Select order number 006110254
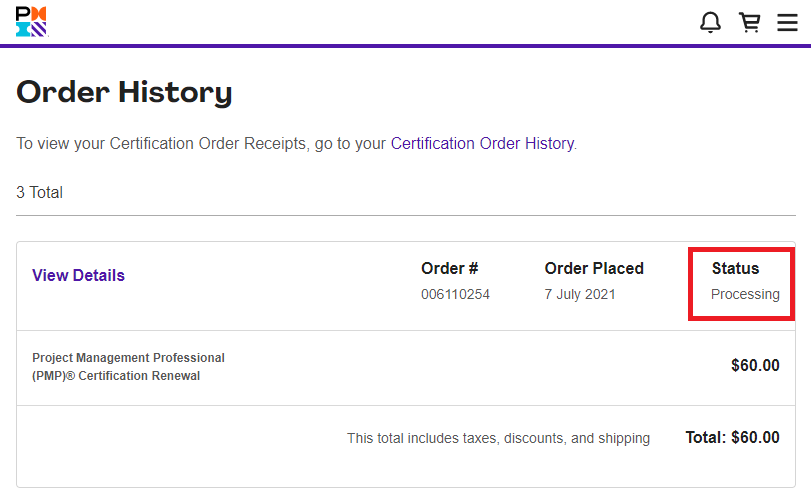This screenshot has height=498, width=811. coord(455,294)
